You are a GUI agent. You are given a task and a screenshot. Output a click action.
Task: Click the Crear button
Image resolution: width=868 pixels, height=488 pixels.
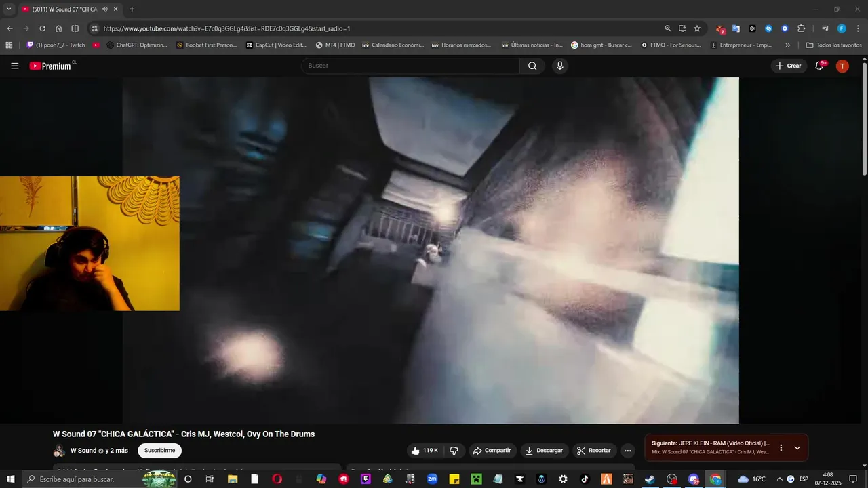789,66
